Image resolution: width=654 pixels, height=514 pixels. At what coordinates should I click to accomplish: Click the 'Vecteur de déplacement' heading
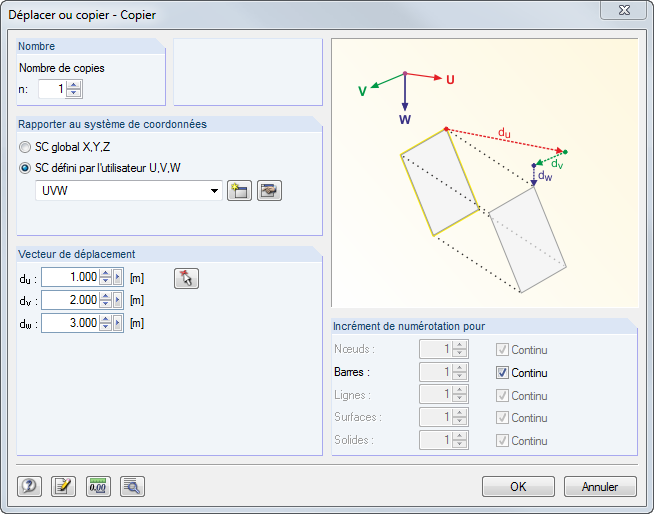pos(77,254)
